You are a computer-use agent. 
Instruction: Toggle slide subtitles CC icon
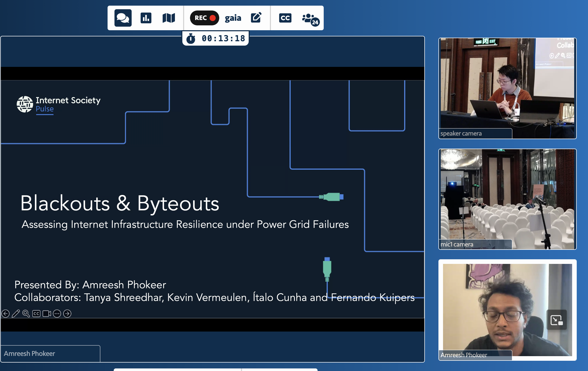point(36,314)
